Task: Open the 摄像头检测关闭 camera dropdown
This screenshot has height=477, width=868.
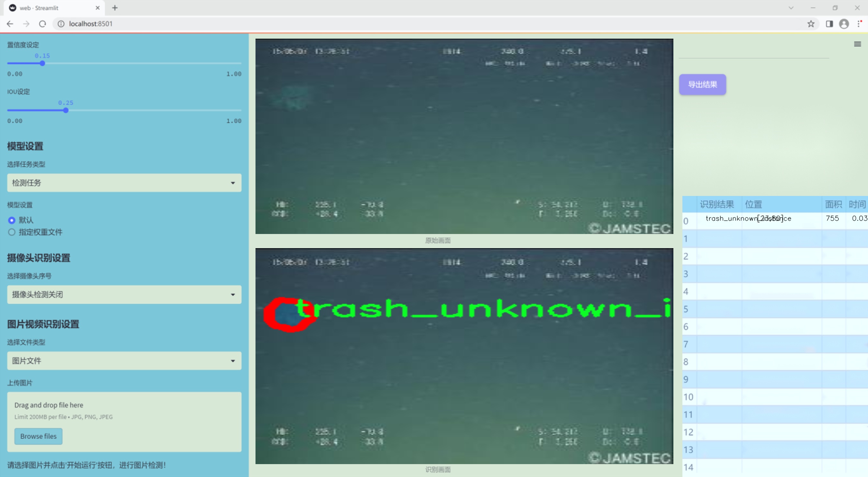Action: point(124,294)
